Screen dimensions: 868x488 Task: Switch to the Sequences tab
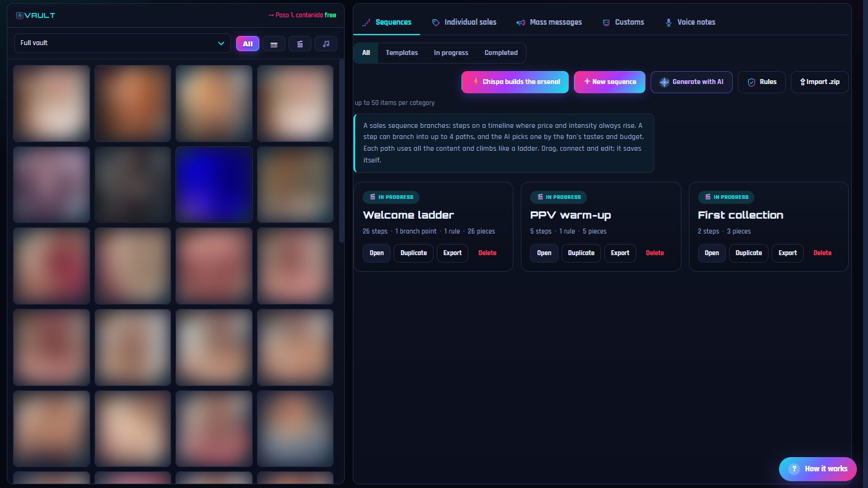point(387,22)
